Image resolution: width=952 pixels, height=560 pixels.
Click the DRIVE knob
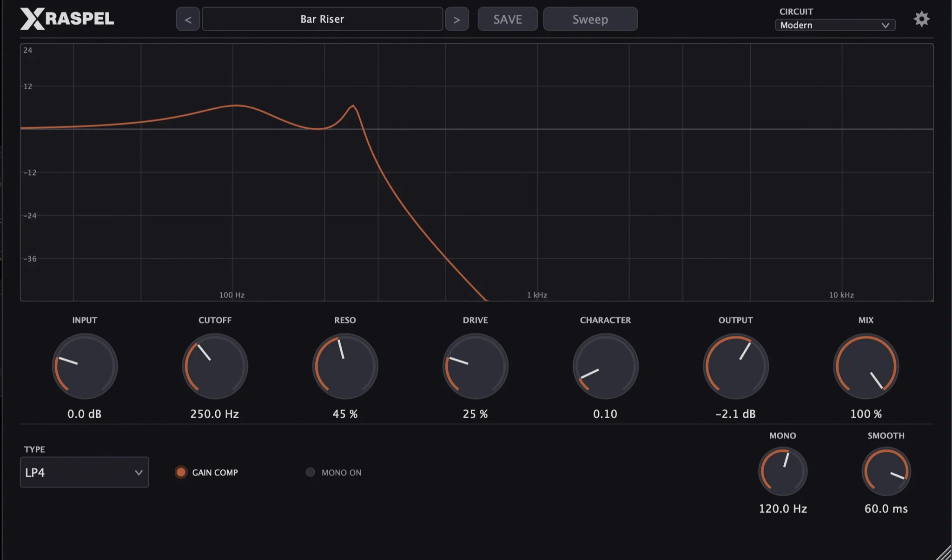[x=475, y=366]
